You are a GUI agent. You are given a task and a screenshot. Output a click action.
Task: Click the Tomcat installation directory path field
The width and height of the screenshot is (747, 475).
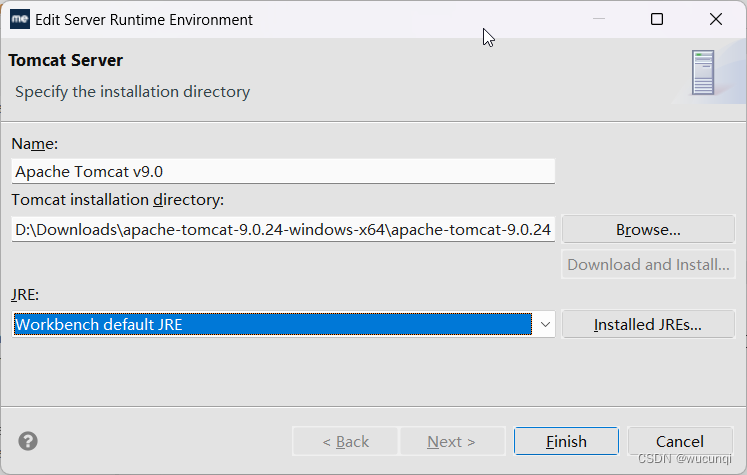pyautogui.click(x=283, y=230)
